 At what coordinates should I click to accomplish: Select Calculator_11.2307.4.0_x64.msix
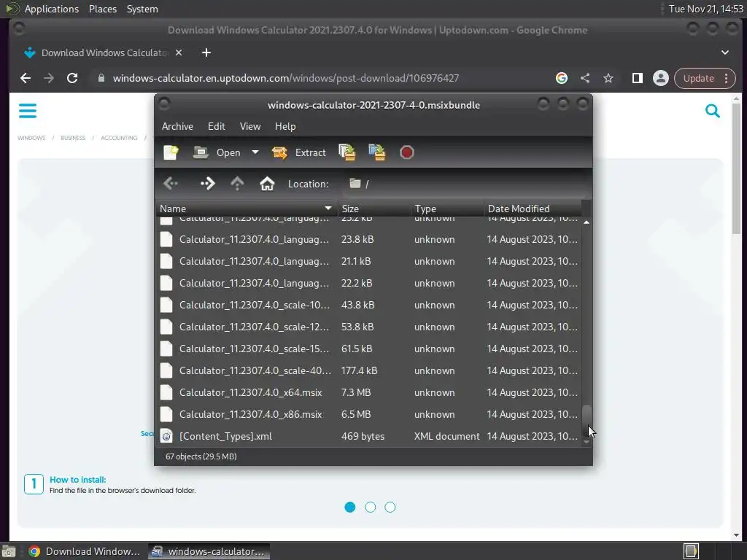[x=368, y=392]
